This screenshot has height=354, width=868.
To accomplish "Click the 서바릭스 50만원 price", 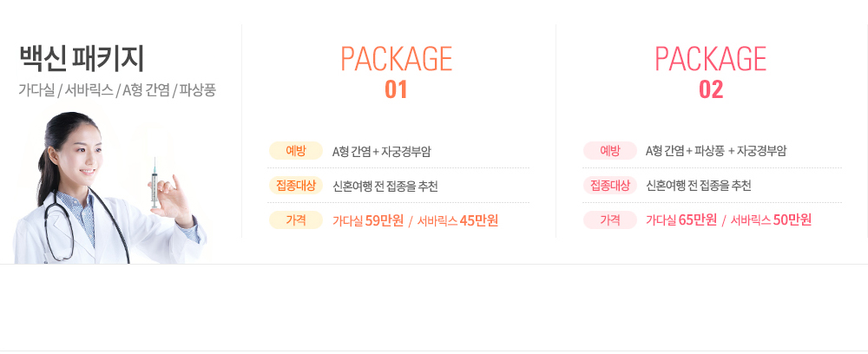I will 771,220.
